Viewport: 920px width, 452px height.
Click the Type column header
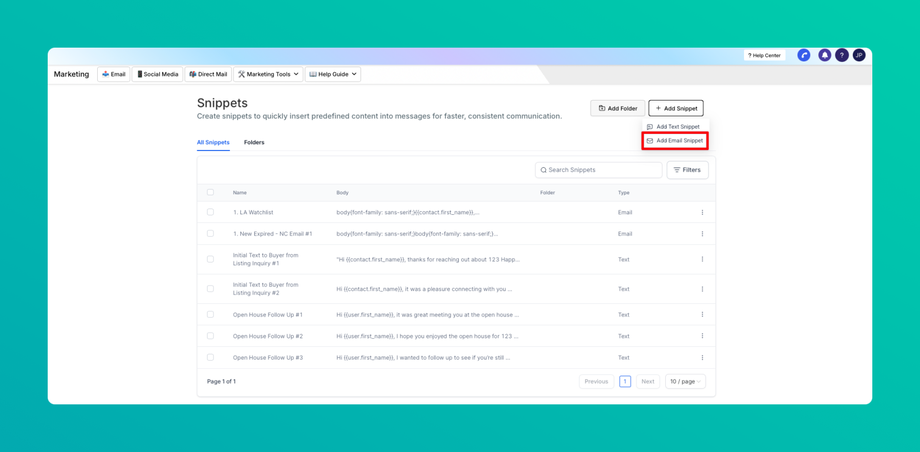624,193
